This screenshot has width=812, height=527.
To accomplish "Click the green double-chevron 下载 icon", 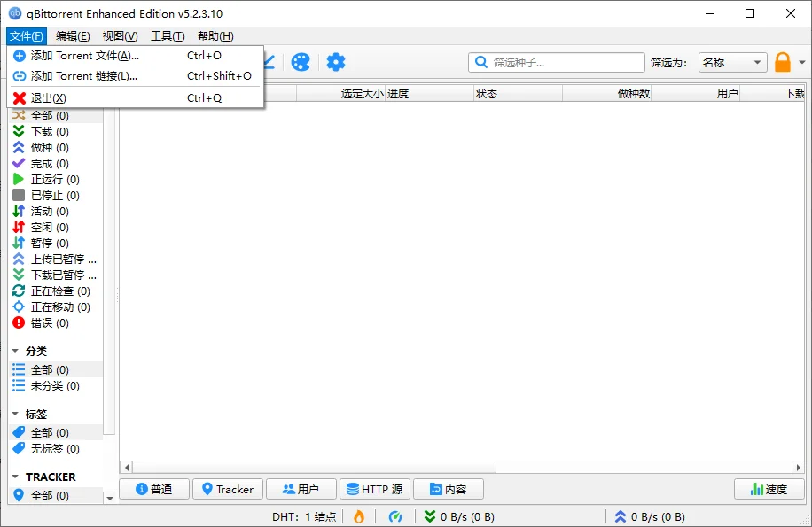I will [x=19, y=131].
